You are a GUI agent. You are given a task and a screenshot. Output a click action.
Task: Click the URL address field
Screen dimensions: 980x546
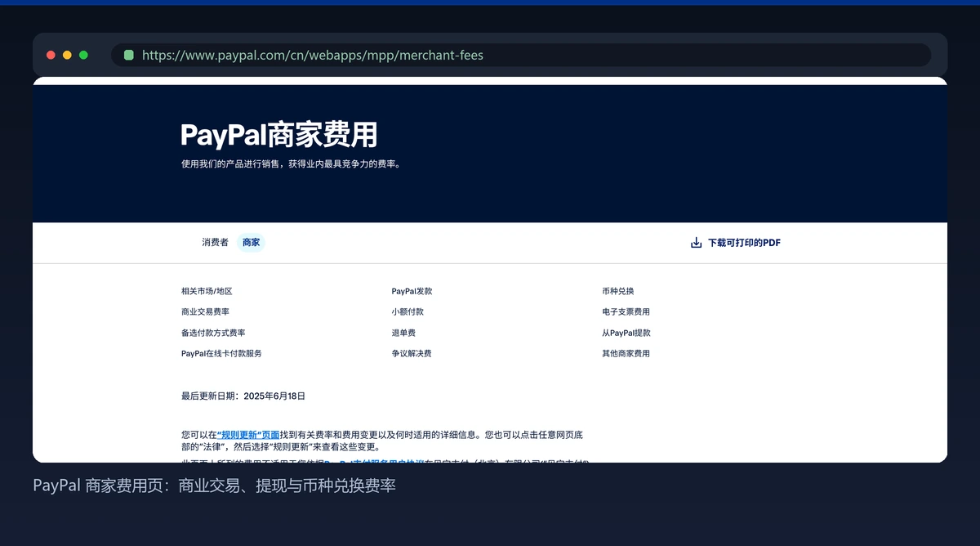pyautogui.click(x=521, y=55)
